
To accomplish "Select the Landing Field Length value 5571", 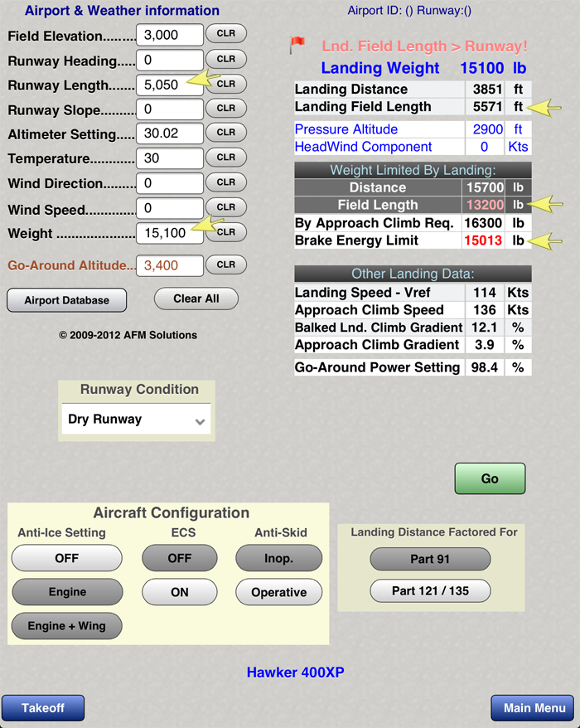I will click(488, 107).
